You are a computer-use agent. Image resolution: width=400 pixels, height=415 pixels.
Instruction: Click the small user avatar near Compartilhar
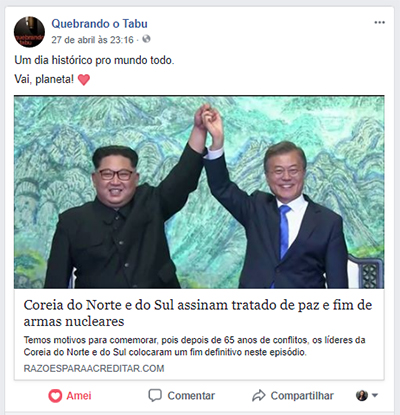[x=362, y=395]
